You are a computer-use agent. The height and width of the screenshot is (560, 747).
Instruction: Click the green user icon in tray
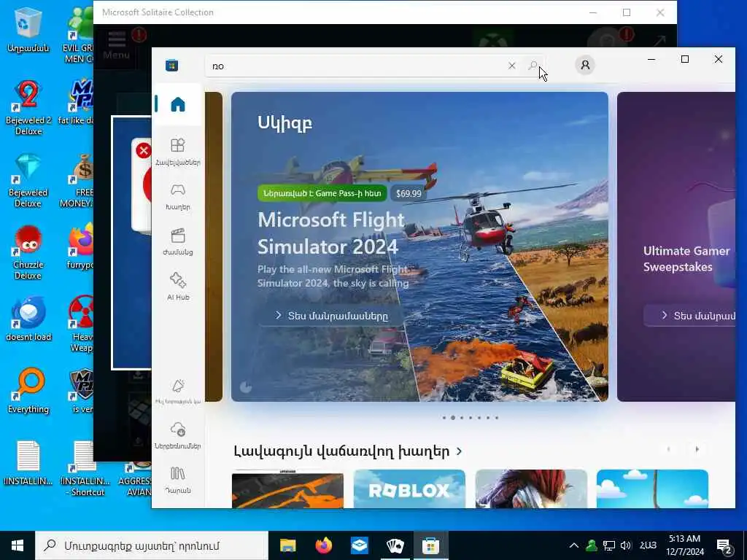pyautogui.click(x=592, y=545)
